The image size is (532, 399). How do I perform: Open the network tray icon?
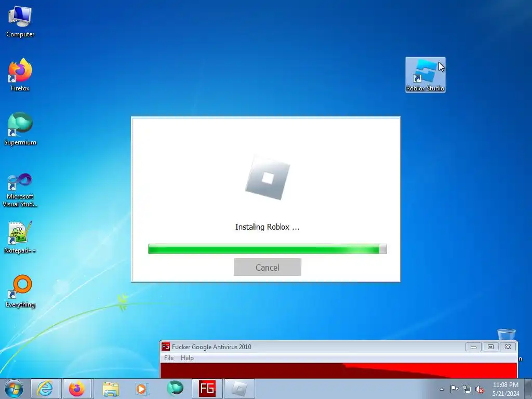click(x=467, y=389)
